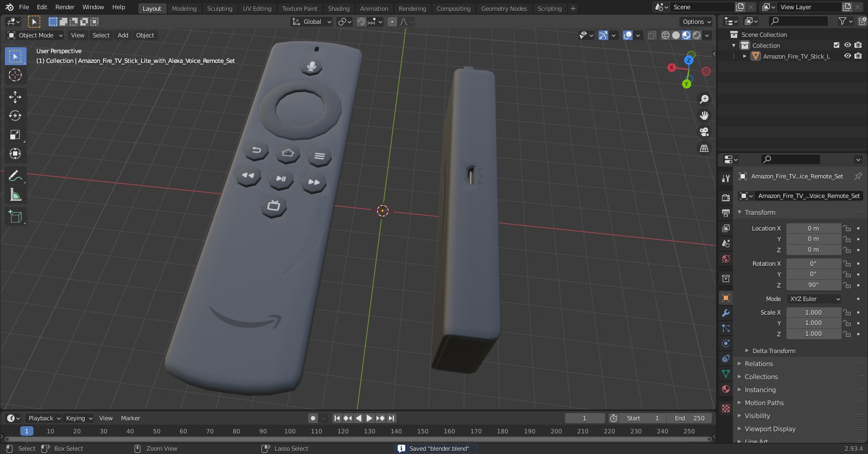The image size is (868, 454).
Task: Lock Location X value
Action: point(847,228)
